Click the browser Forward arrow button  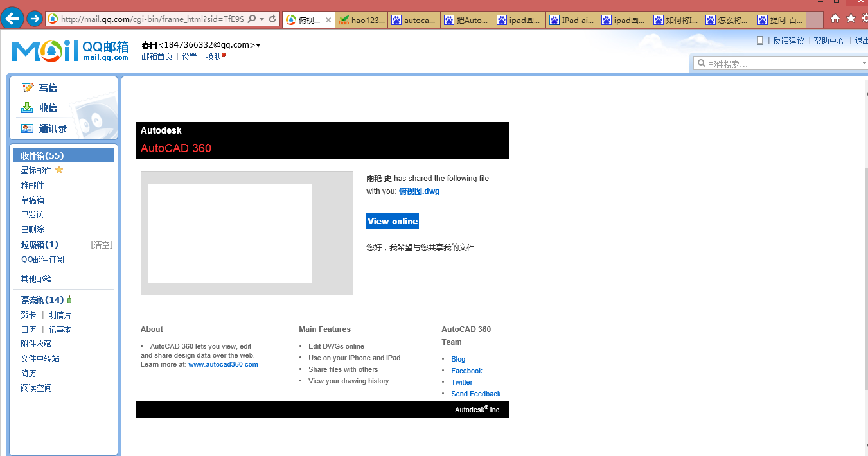(34, 19)
